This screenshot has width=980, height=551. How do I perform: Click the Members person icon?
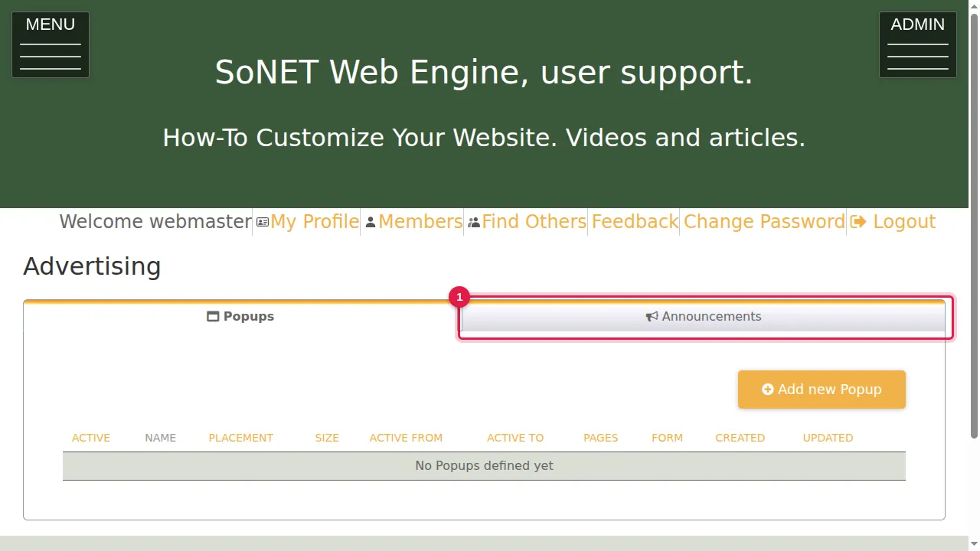pos(371,222)
